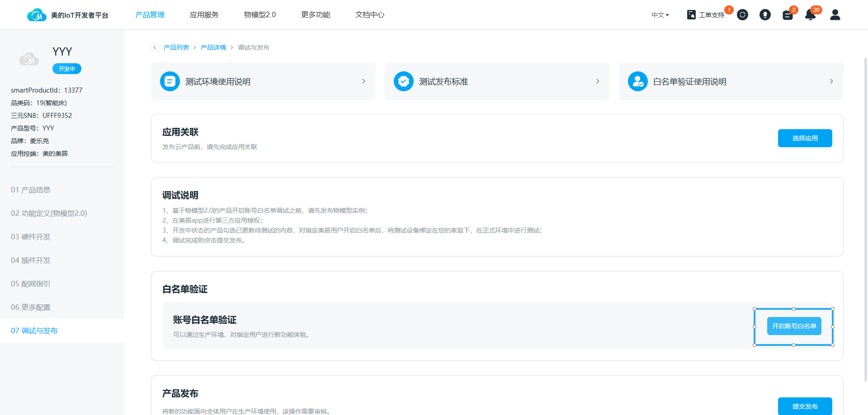Image resolution: width=868 pixels, height=415 pixels.
Task: Select 04 插件开发 in the sidebar
Action: pyautogui.click(x=31, y=260)
